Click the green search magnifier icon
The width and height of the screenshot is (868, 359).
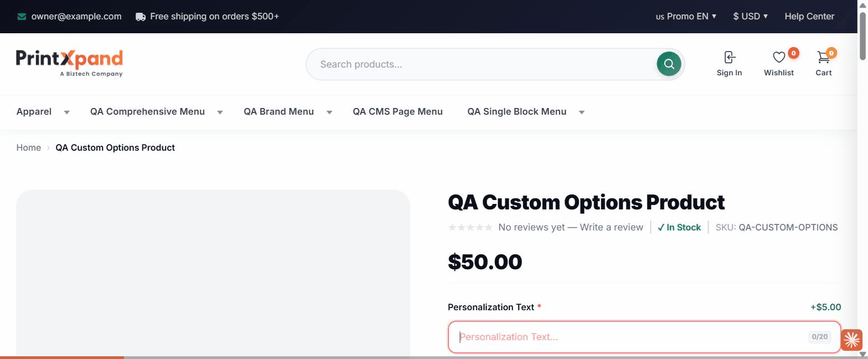pos(669,64)
